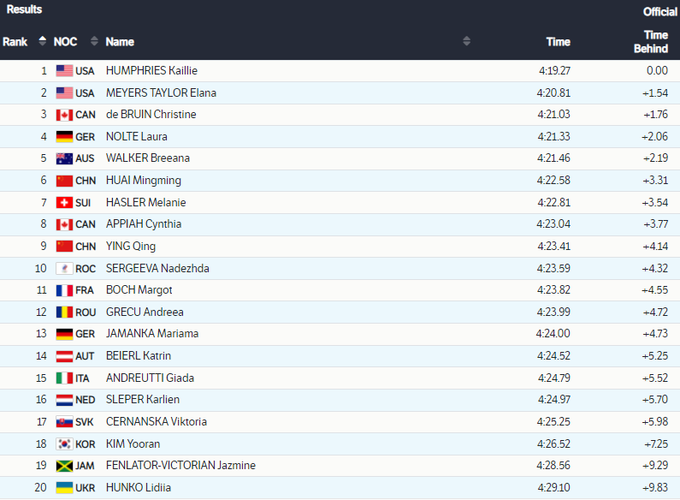
Task: Sort table using Name column arrows
Action: tap(467, 41)
